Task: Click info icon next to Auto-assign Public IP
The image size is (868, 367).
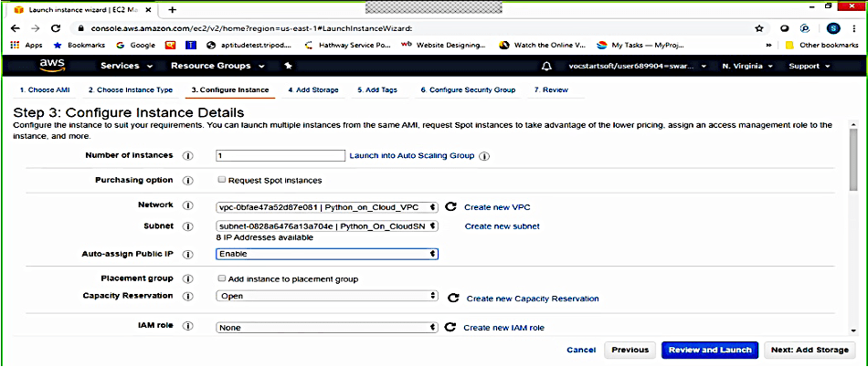Action: pos(188,254)
